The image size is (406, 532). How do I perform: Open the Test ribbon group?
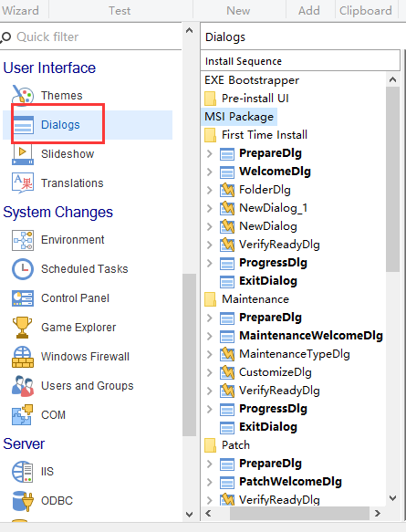click(x=120, y=11)
